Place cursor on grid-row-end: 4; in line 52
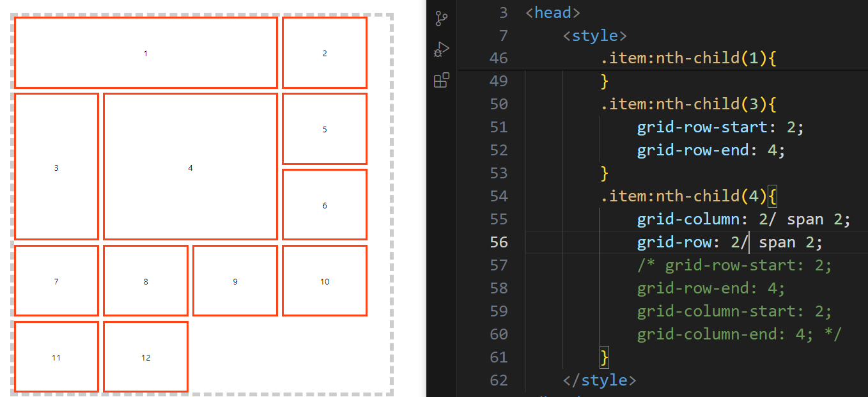Viewport: 868px width, 397px height. (711, 150)
